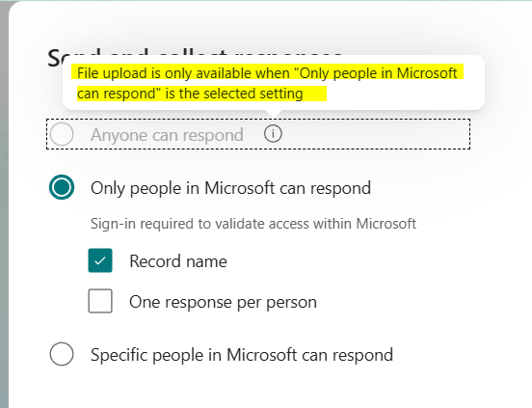Viewport: 532px width, 408px height.
Task: Click the Specific people in Microsoft can respond label
Action: (x=242, y=355)
